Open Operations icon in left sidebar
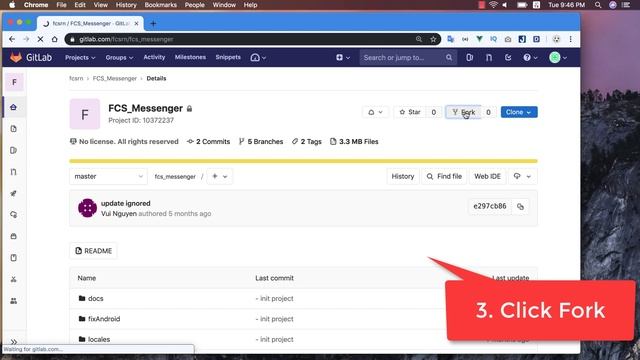 [x=13, y=215]
